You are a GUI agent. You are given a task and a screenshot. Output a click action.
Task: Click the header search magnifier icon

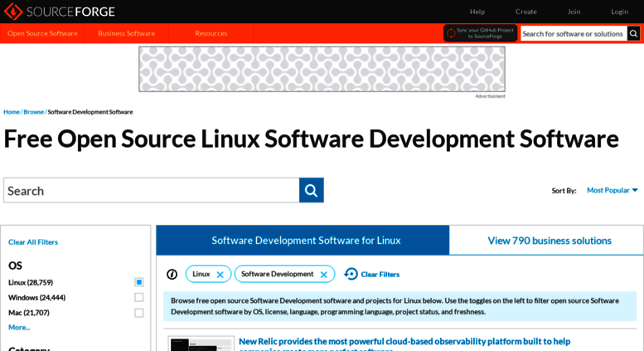click(x=633, y=34)
